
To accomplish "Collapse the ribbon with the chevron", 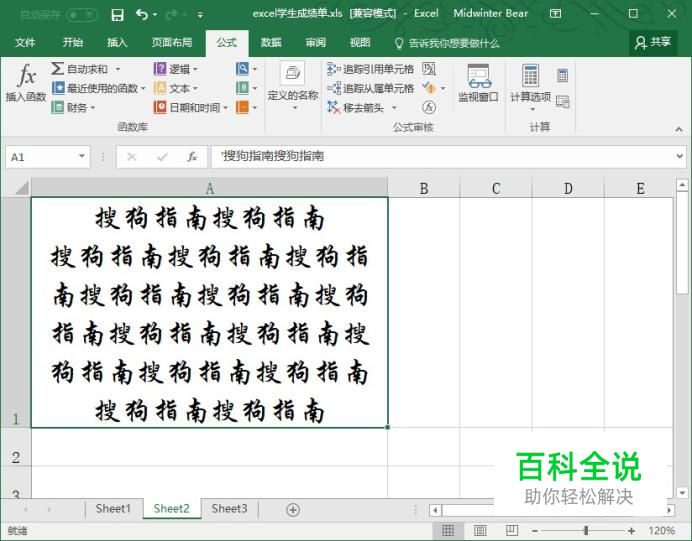I will coord(679,129).
